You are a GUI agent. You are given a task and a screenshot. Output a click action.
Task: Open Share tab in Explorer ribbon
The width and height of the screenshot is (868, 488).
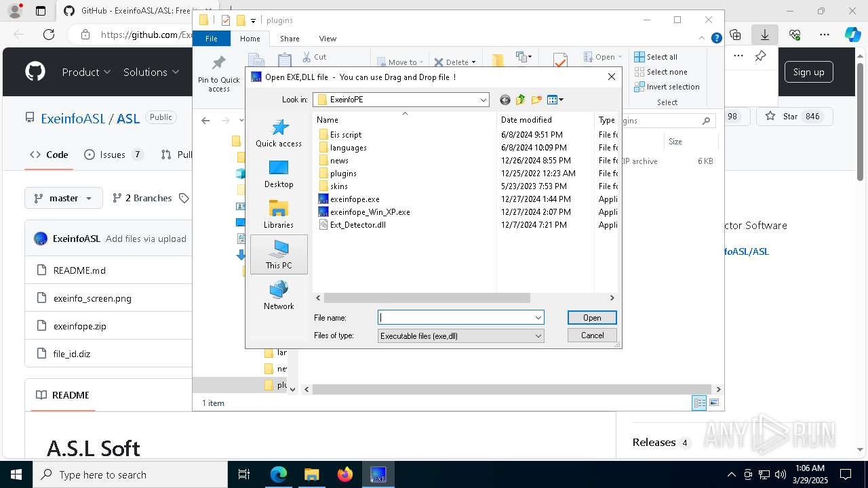click(x=290, y=39)
